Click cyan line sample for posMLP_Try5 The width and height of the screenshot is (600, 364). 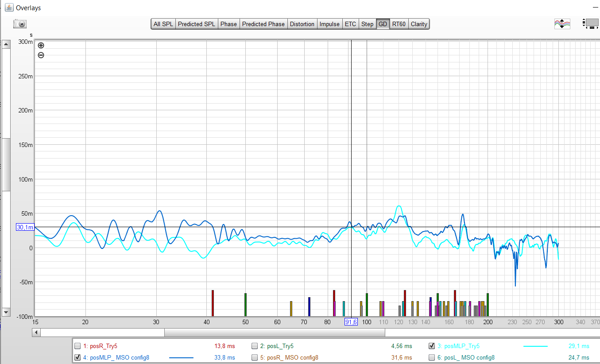(x=535, y=346)
